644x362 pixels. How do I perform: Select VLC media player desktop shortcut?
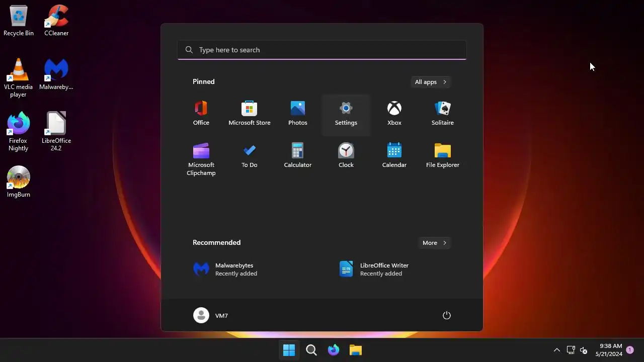[19, 78]
